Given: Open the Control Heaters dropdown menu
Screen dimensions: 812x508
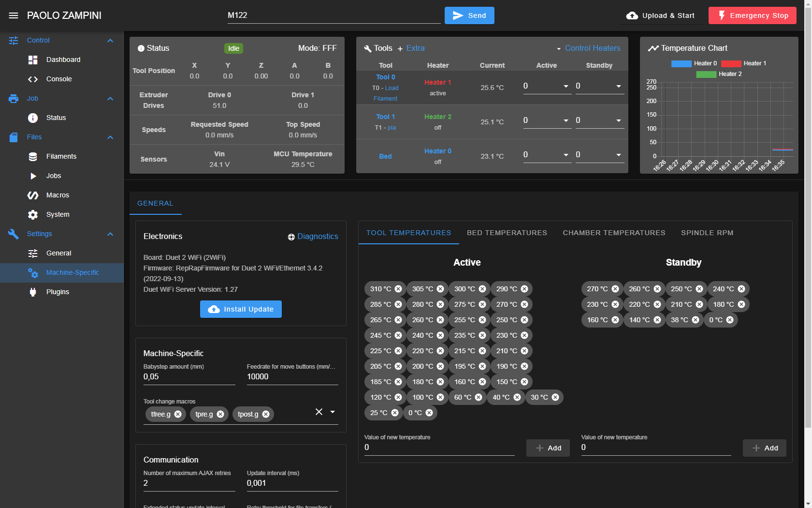Looking at the screenshot, I should [x=588, y=48].
